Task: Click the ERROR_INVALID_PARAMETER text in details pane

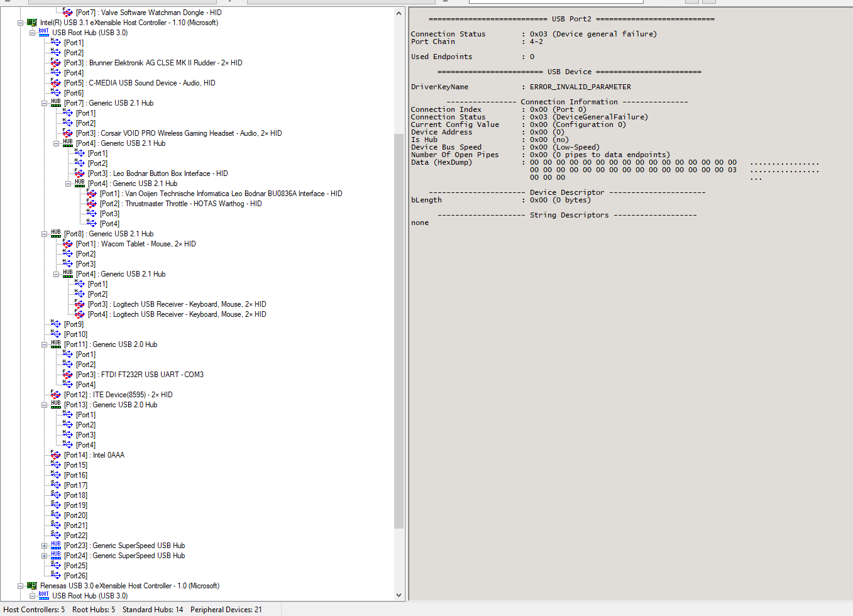Action: [580, 87]
